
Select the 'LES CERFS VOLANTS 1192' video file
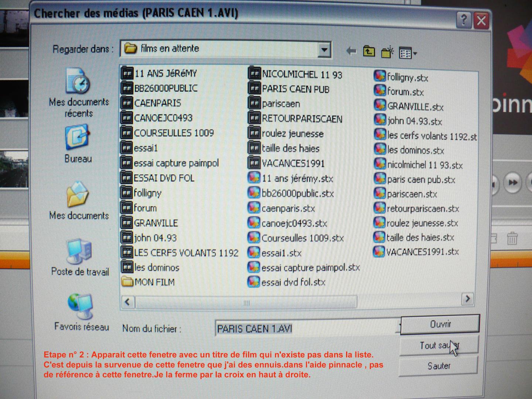180,253
